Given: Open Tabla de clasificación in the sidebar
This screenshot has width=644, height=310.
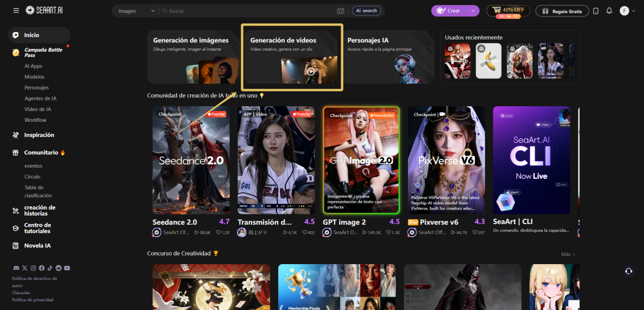Looking at the screenshot, I should 38,191.
